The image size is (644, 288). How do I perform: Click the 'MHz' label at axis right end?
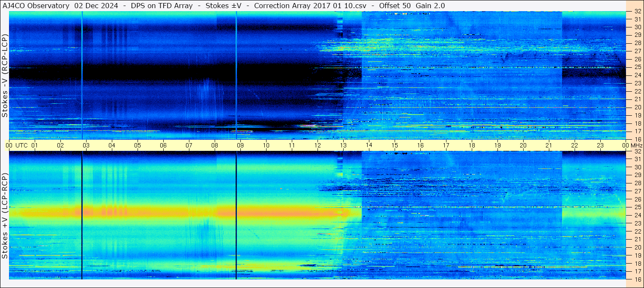637,145
